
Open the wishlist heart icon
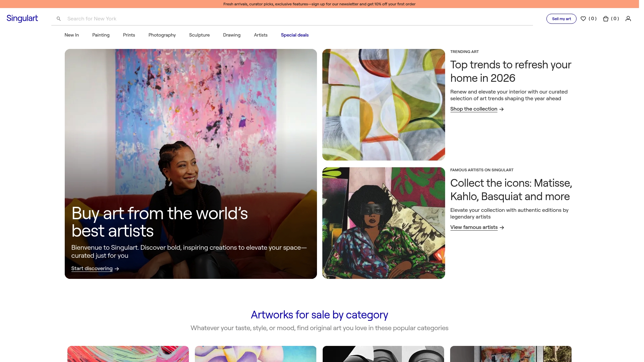[x=583, y=19]
